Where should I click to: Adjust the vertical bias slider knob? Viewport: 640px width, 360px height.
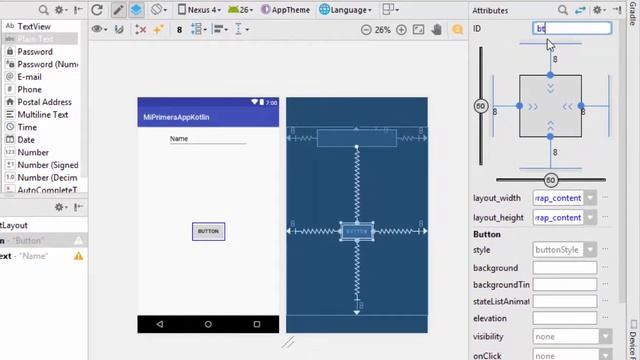click(x=481, y=106)
